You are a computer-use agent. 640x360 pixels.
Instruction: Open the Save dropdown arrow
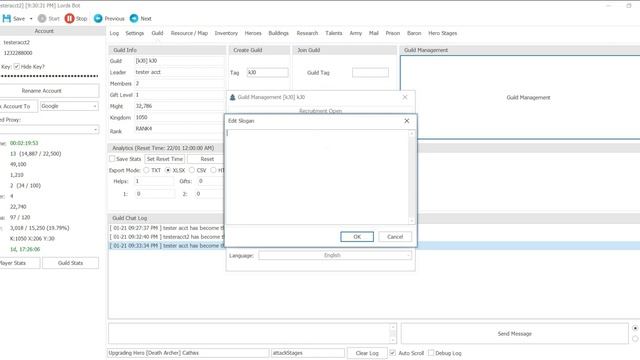click(31, 19)
